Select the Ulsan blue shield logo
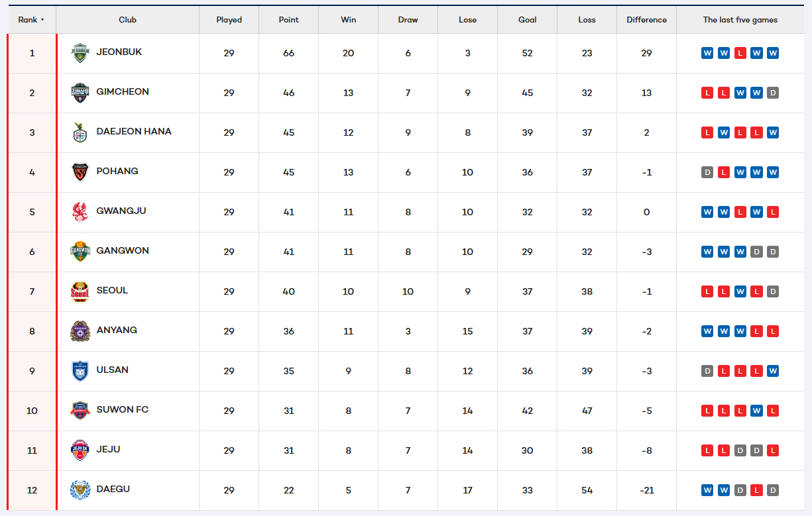Viewport: 812px width, 516px height. (80, 371)
